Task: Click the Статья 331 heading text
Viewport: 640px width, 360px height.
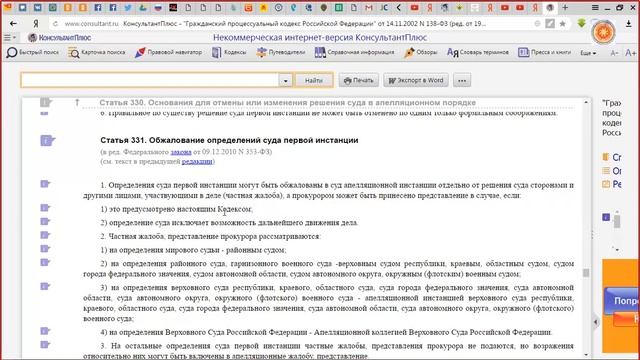Action: 229,140
